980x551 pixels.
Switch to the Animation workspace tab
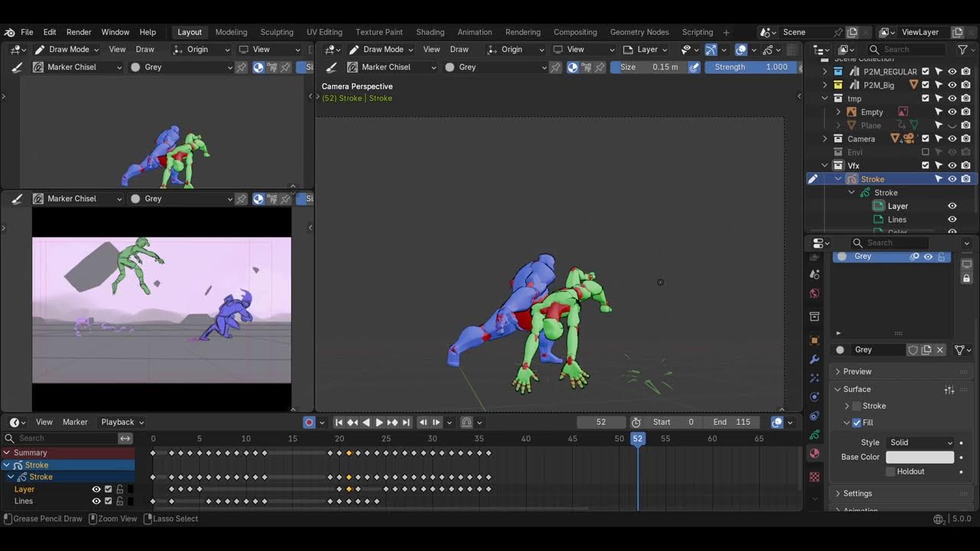(475, 32)
